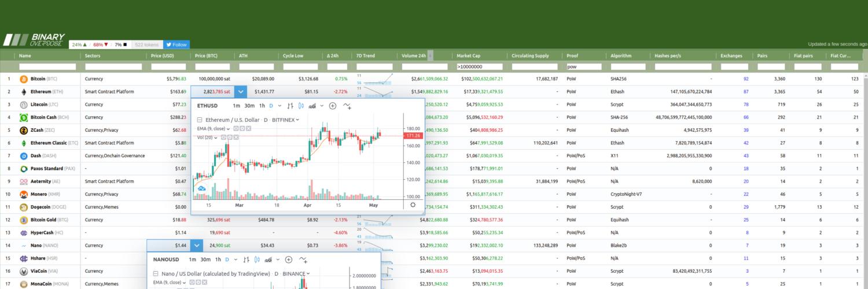Click the Dash coin icon
Screen dimensions: 868x289
[x=24, y=155]
